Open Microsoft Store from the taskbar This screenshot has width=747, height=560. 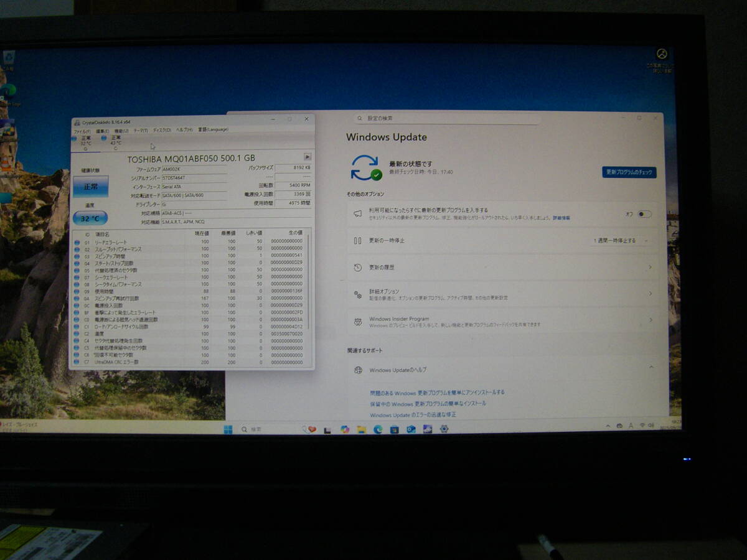[x=394, y=429]
